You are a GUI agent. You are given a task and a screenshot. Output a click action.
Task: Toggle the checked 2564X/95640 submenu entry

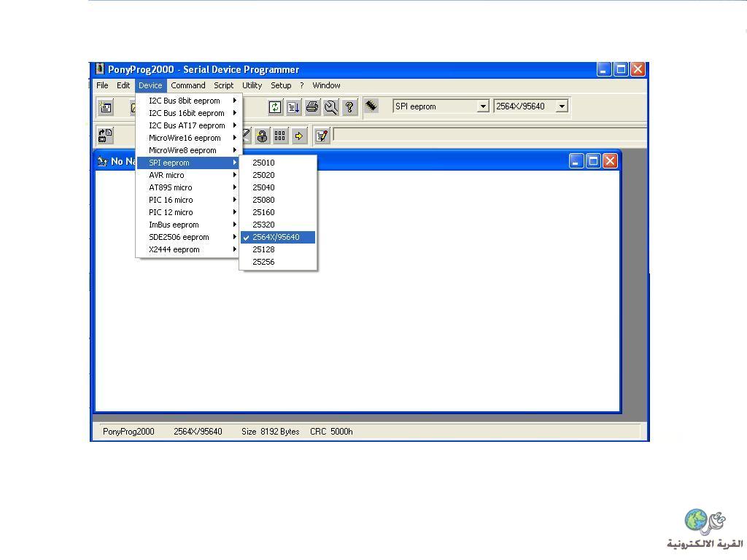click(x=278, y=237)
